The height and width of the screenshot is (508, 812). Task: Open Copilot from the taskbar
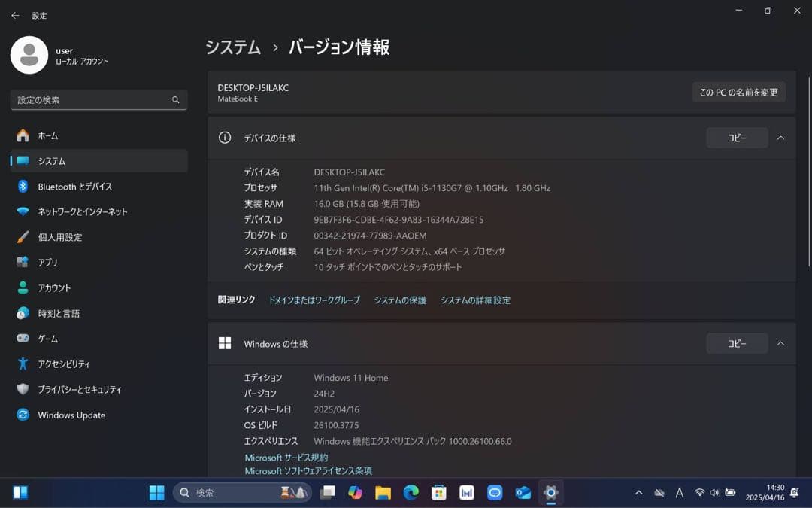coord(354,492)
